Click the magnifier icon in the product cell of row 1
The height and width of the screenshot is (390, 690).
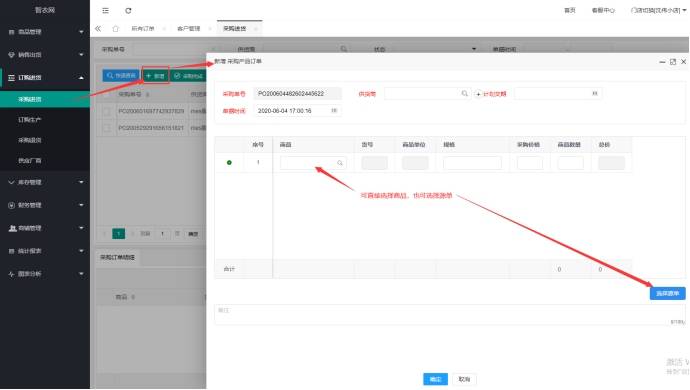[340, 163]
